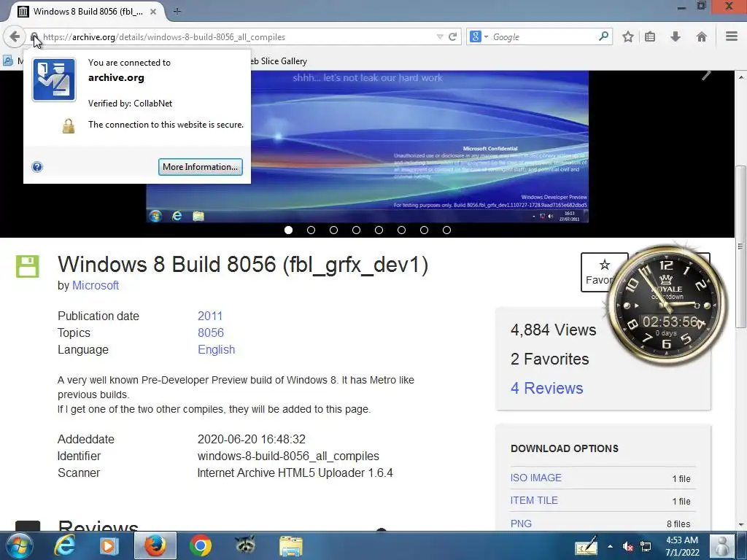Click the network tray icon

[x=646, y=546]
